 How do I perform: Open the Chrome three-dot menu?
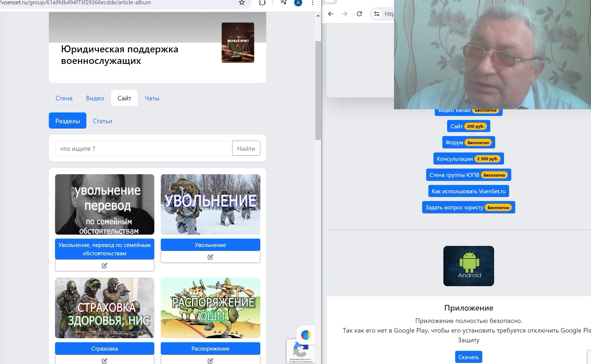pyautogui.click(x=313, y=3)
